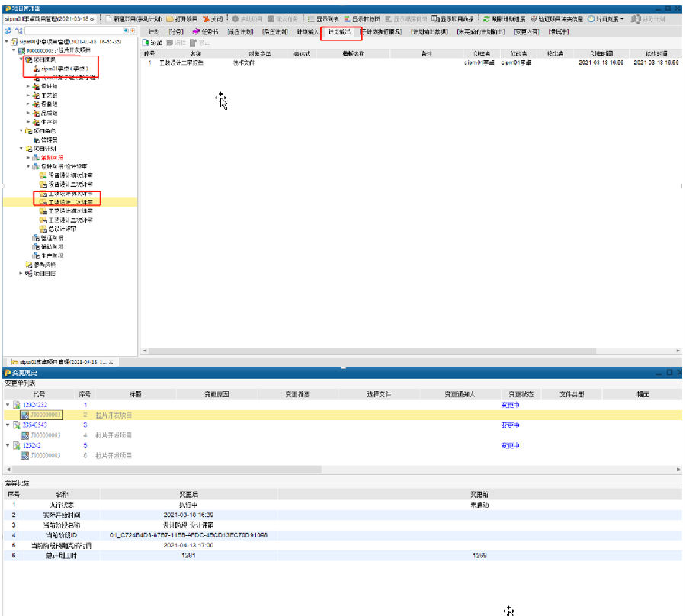686x616 pixels.
Task: Switch to the 计划输入 tab
Action: 307,32
